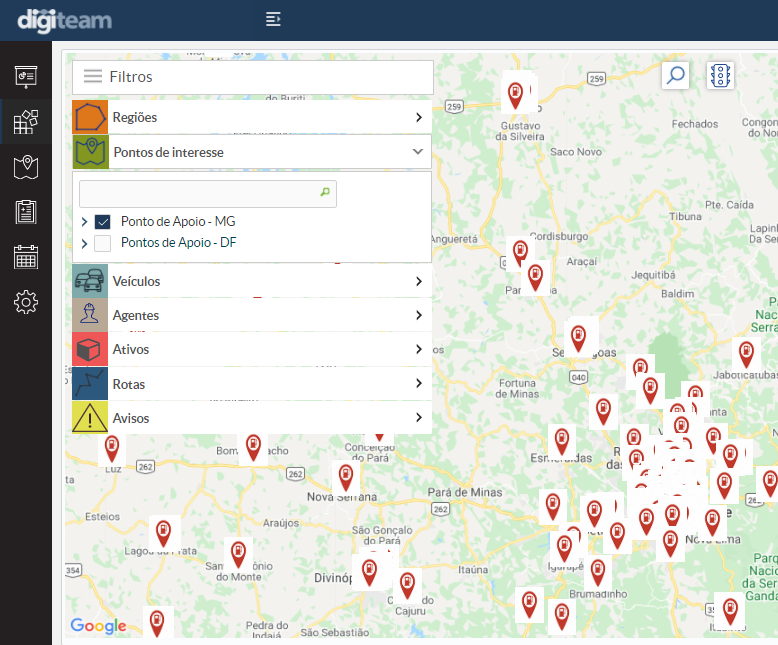Open the Veículos filter section label
This screenshot has width=778, height=645.
tap(136, 281)
